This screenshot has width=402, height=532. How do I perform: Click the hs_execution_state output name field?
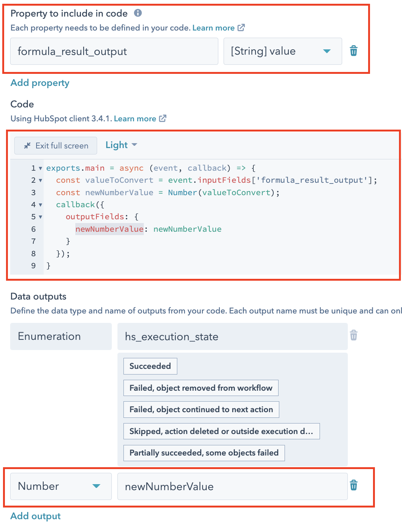click(232, 336)
